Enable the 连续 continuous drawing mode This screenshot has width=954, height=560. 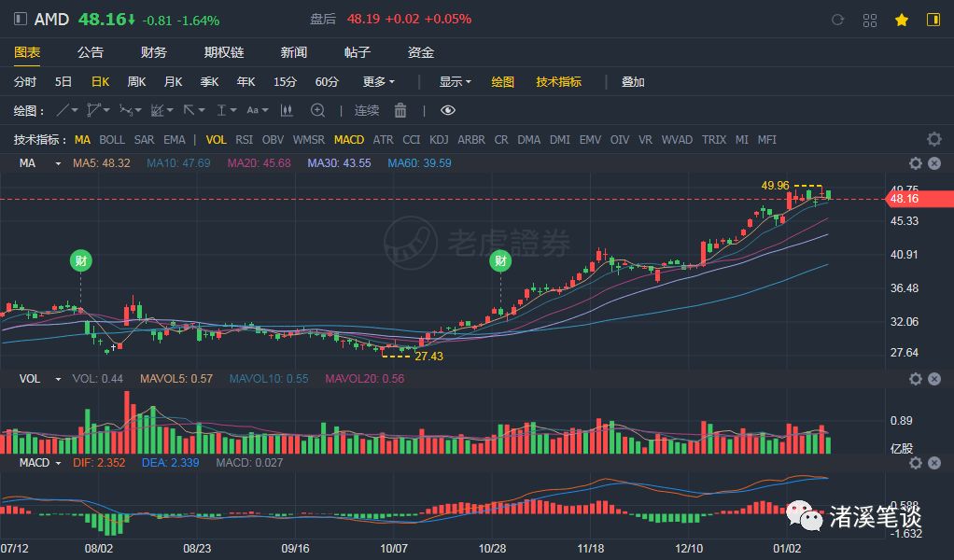[x=367, y=110]
